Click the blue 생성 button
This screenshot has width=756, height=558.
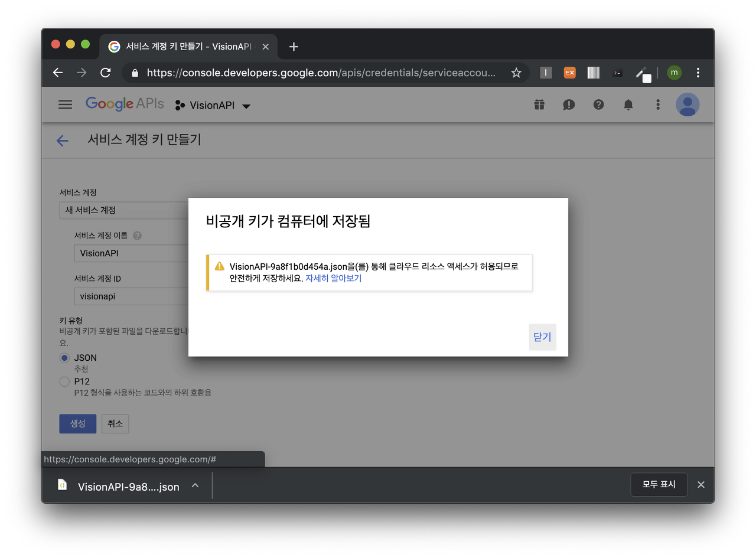point(78,423)
